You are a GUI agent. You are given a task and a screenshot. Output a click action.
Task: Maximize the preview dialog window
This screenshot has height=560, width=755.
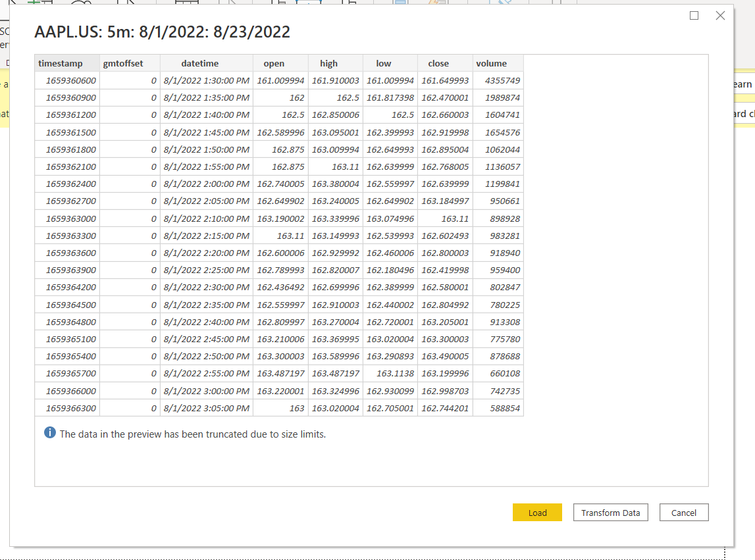pos(694,15)
